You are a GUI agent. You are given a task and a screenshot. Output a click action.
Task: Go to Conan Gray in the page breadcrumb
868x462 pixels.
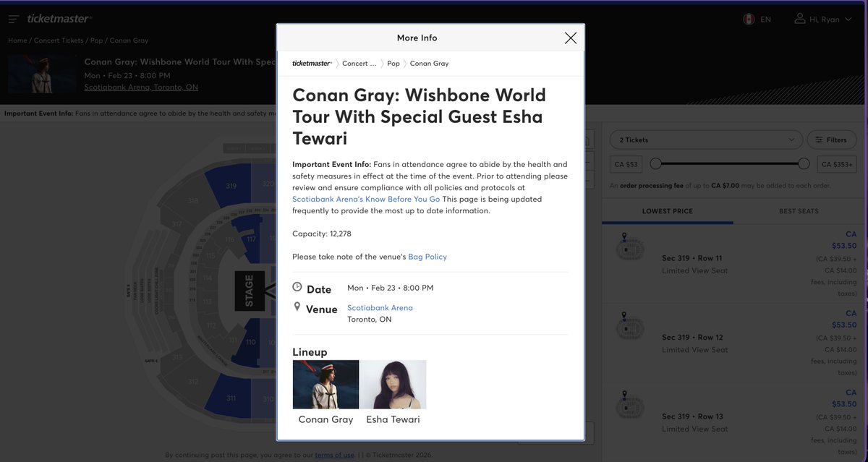[129, 40]
